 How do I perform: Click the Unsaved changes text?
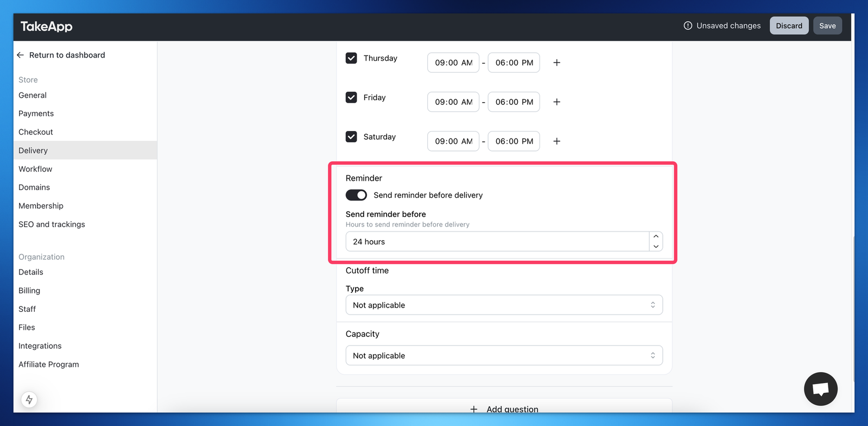[x=728, y=26]
